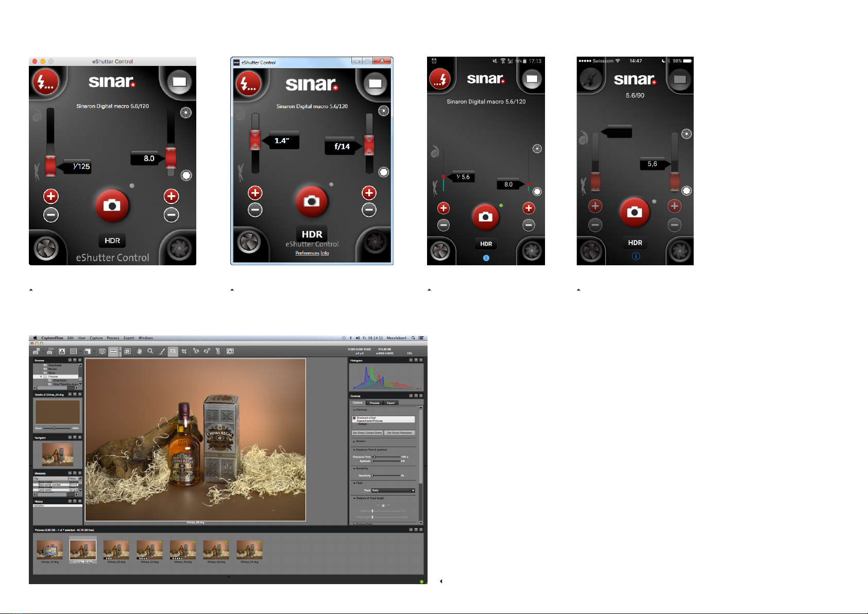Click the rotate left icon in CaptureFlow toolbar
The height and width of the screenshot is (614, 868).
click(196, 351)
